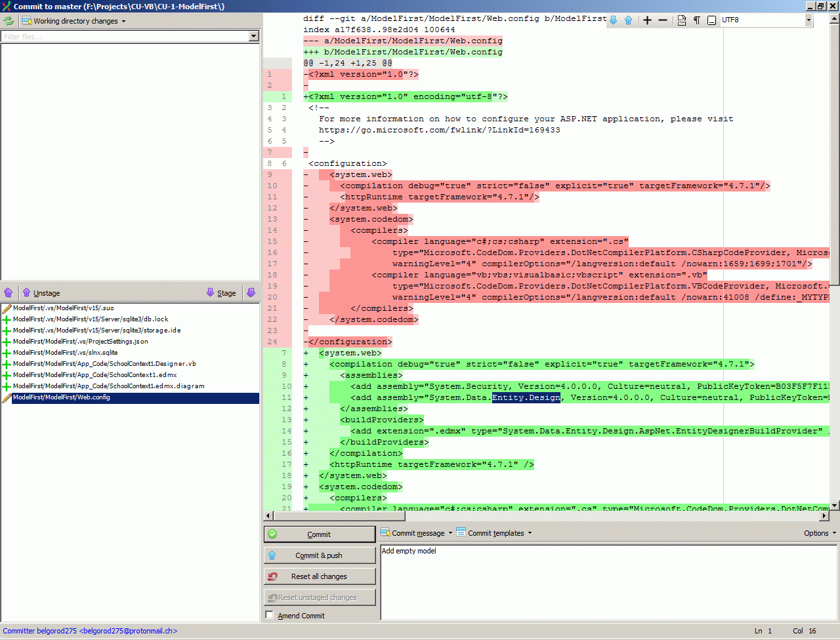Click 'Col 16' in the status bar

click(805, 631)
